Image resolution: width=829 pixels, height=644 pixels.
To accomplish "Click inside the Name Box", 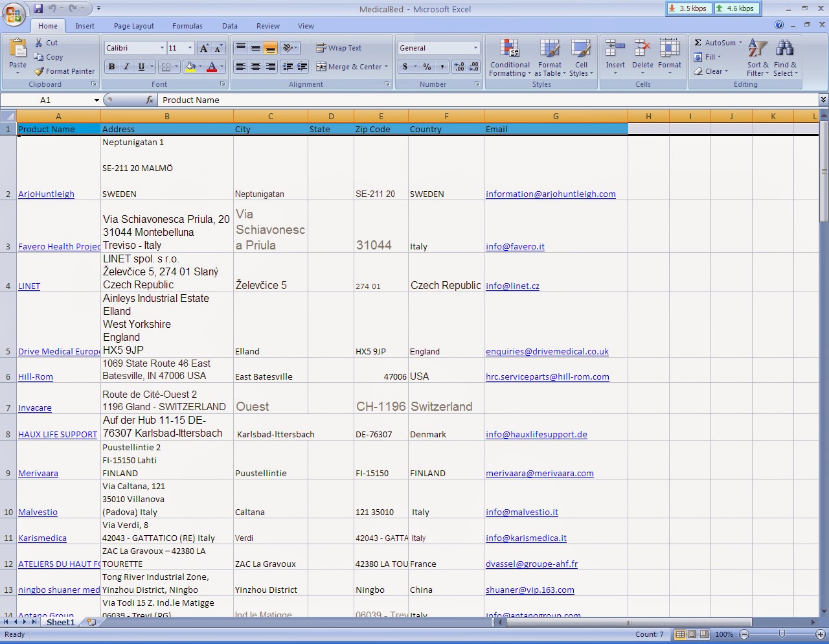I will click(x=45, y=100).
